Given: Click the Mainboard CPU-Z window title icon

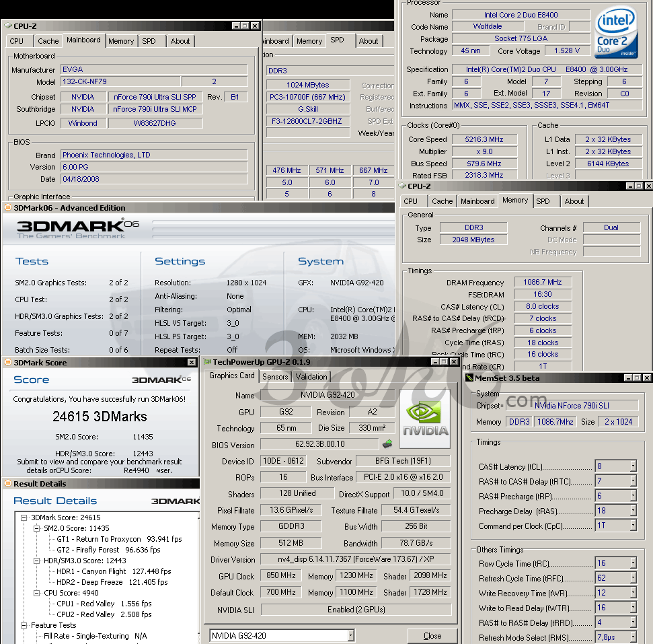Looking at the screenshot, I should (7, 26).
